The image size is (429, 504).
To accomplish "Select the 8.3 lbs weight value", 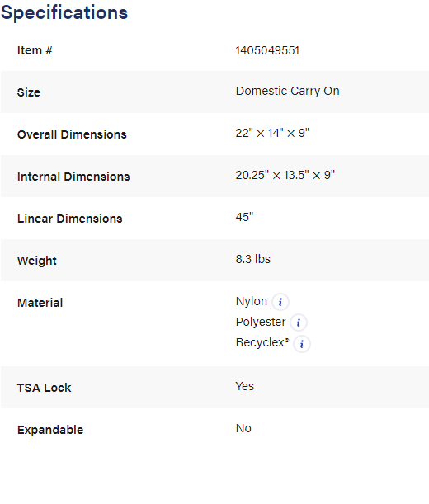I will [x=253, y=259].
